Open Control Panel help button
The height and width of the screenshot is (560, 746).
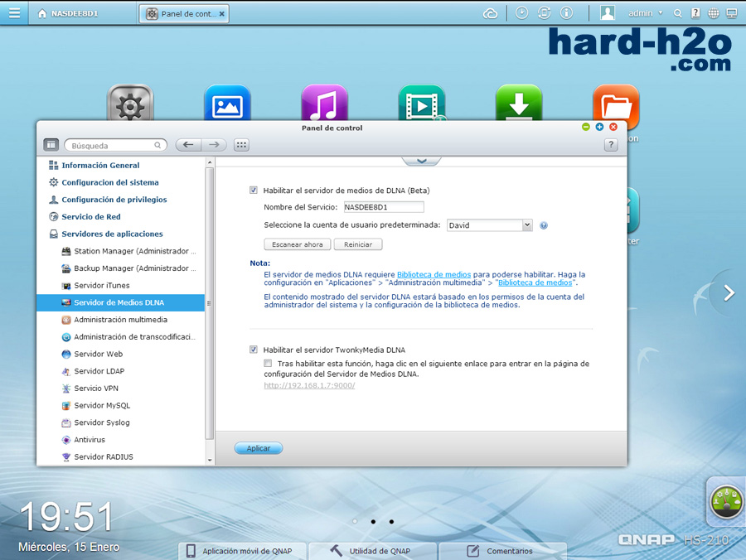pyautogui.click(x=611, y=144)
